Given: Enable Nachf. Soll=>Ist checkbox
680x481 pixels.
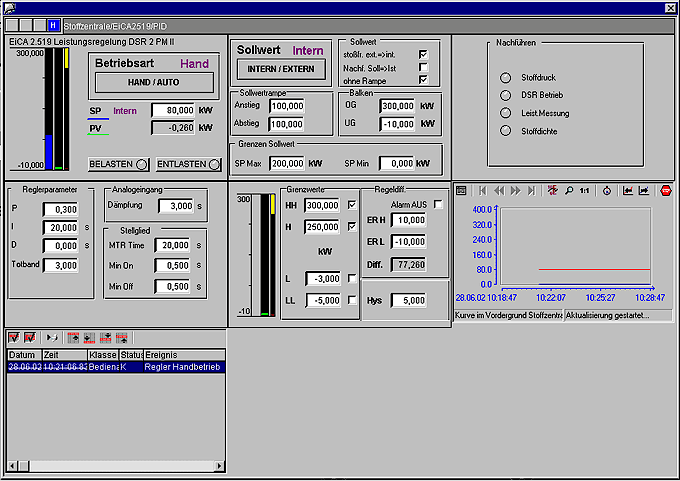Looking at the screenshot, I should (x=423, y=67).
